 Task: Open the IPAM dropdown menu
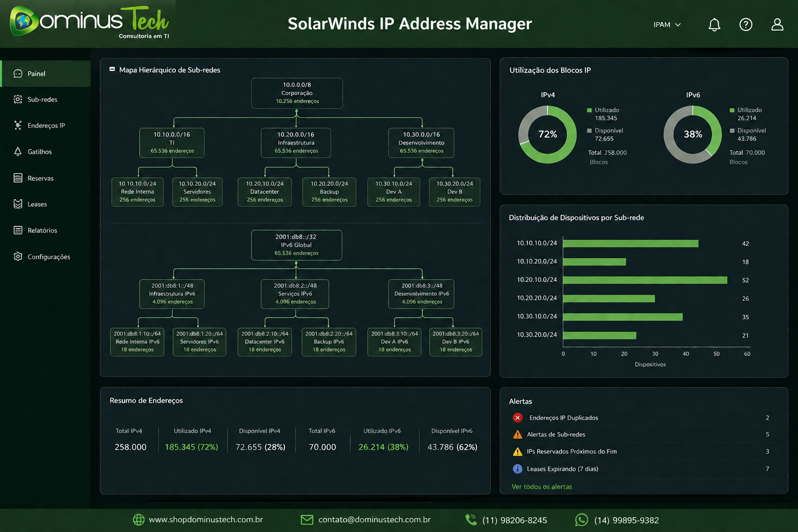click(x=667, y=24)
